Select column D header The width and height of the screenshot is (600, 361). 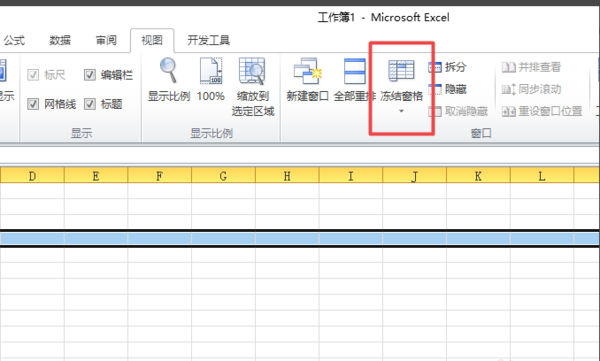[32, 175]
